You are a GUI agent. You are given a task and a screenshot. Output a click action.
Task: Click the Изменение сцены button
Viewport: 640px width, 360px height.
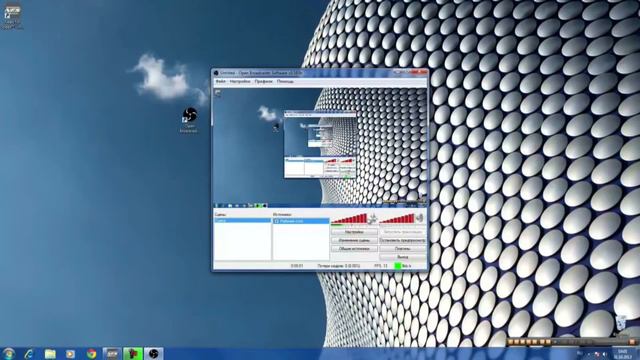pos(354,240)
